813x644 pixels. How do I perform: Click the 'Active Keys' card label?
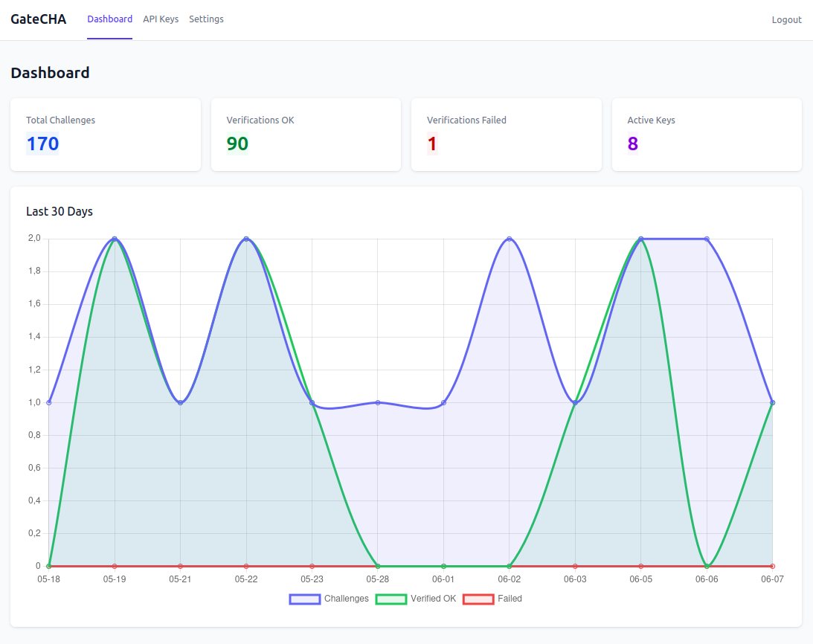[x=652, y=120]
